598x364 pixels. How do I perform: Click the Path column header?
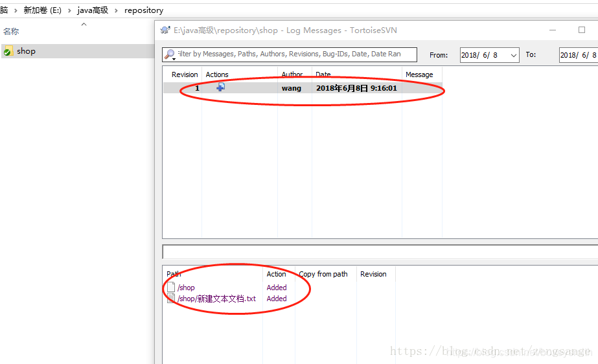(x=174, y=274)
